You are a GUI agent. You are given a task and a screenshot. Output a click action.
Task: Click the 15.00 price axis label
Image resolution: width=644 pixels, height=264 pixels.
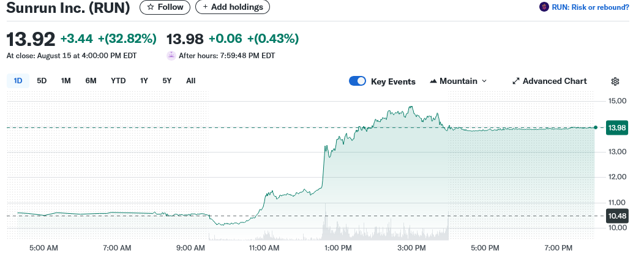coord(616,101)
